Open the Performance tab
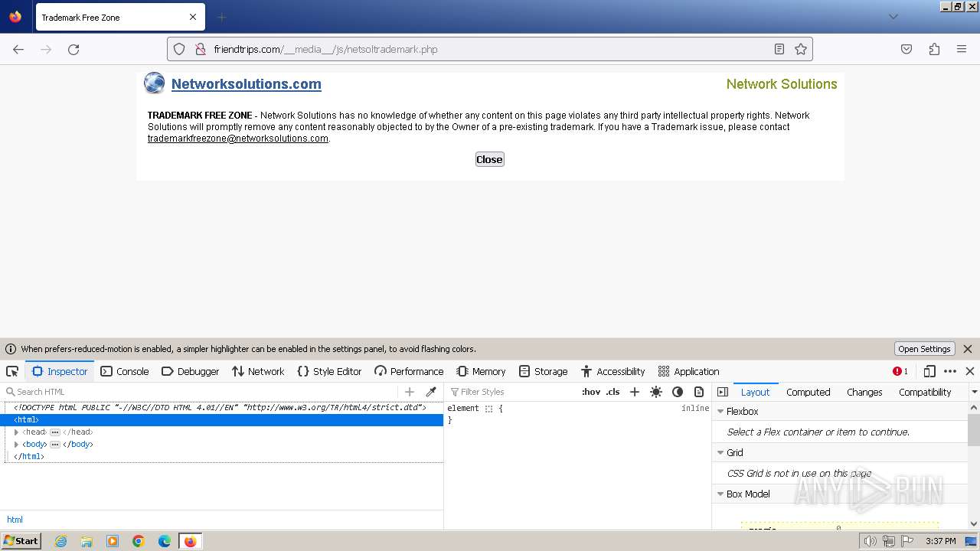 coord(409,371)
